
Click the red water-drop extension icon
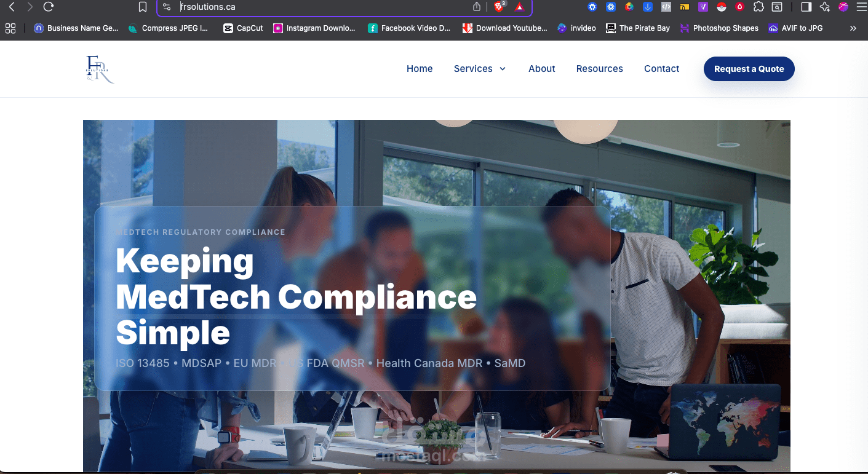point(740,7)
